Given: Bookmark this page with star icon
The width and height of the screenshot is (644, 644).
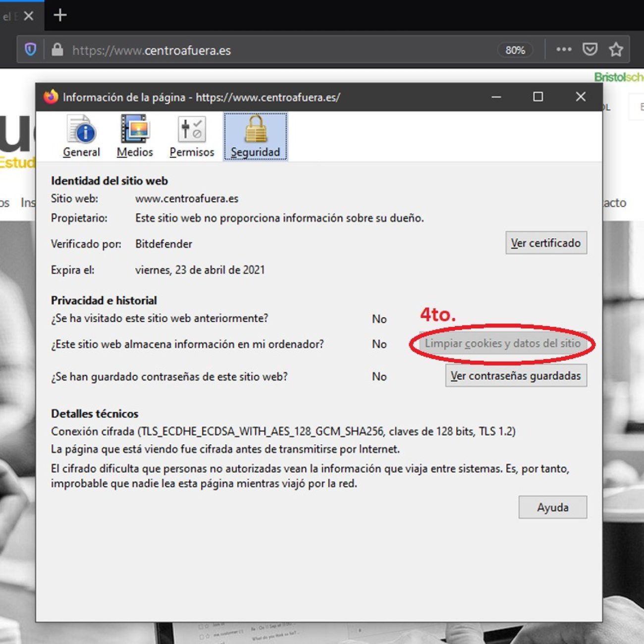Looking at the screenshot, I should point(616,50).
